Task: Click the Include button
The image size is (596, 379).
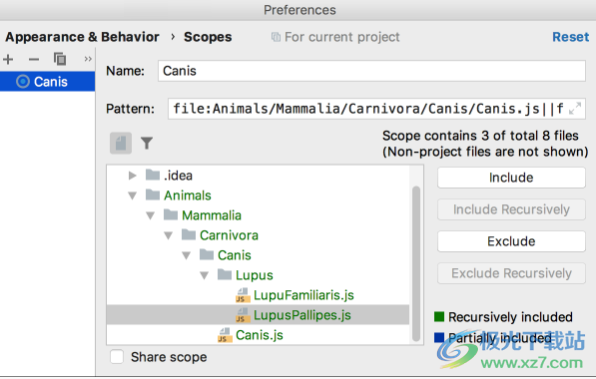Action: pos(511,178)
